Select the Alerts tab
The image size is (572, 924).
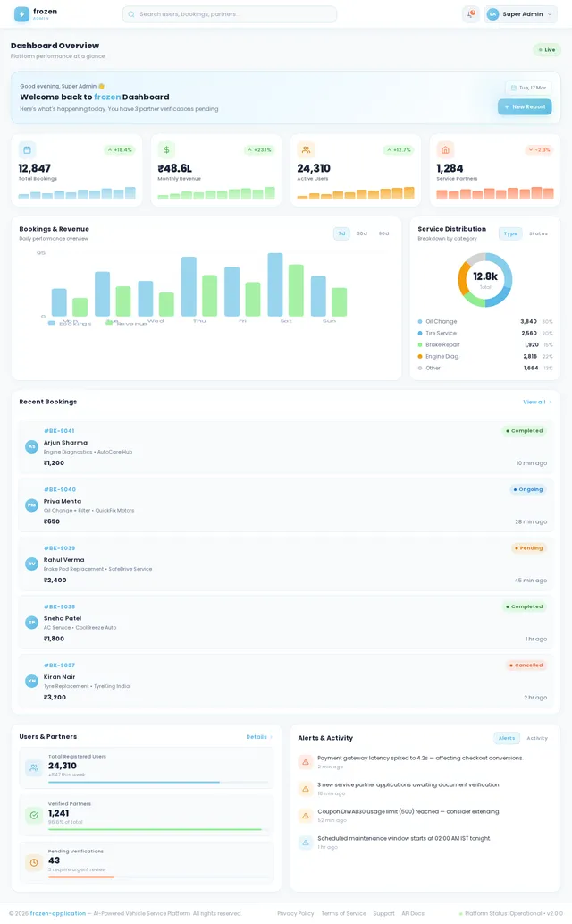tap(507, 738)
